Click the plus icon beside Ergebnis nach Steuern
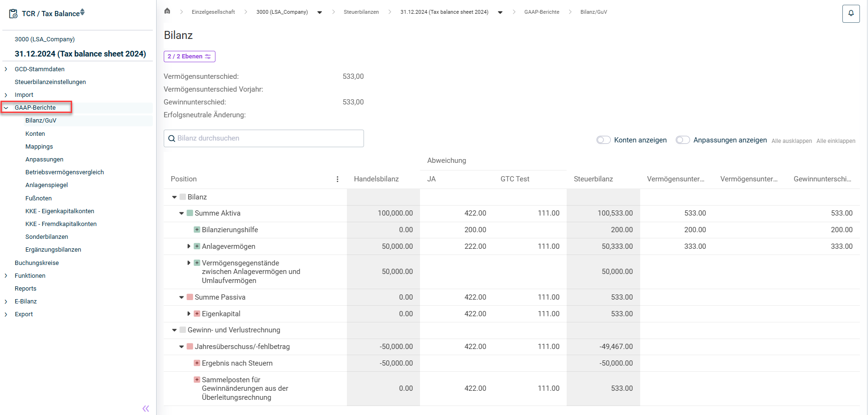Viewport: 868px width, 415px height. 196,363
